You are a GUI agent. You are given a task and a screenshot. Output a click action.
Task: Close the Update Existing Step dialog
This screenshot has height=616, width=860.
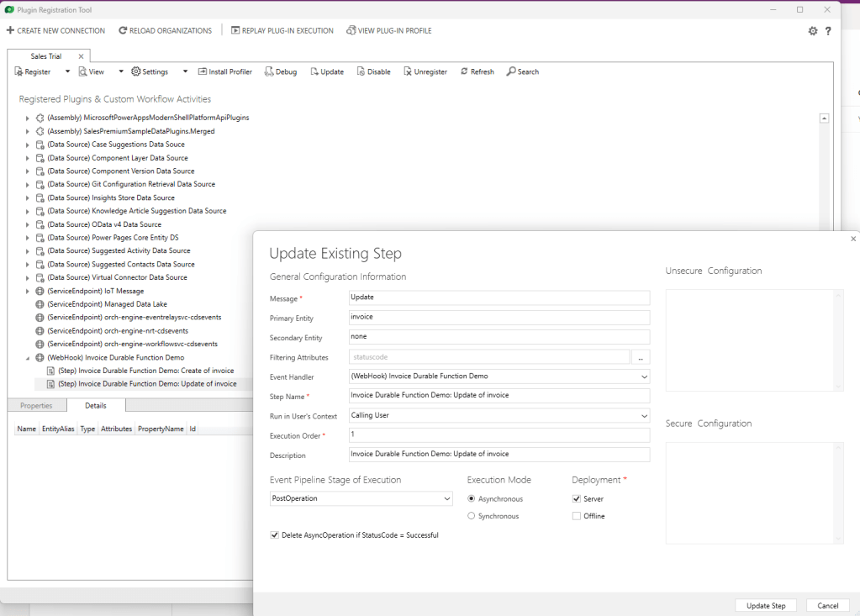[x=853, y=239]
